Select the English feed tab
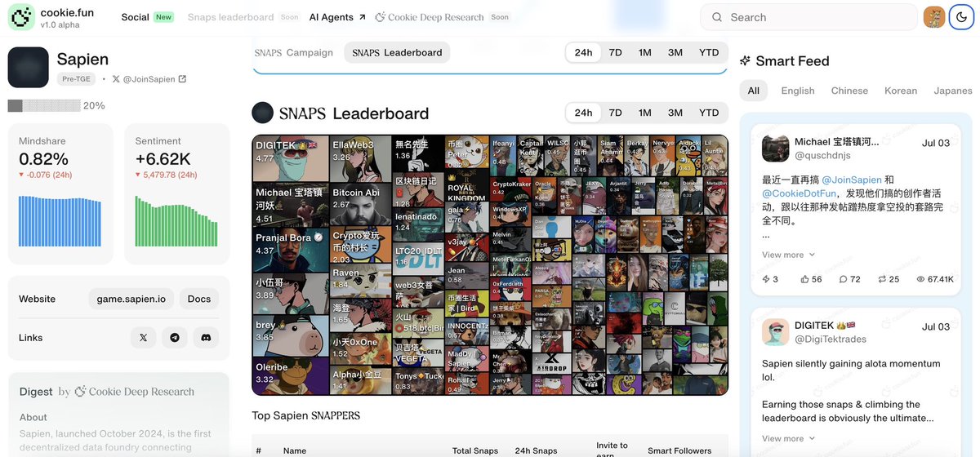 (x=798, y=91)
